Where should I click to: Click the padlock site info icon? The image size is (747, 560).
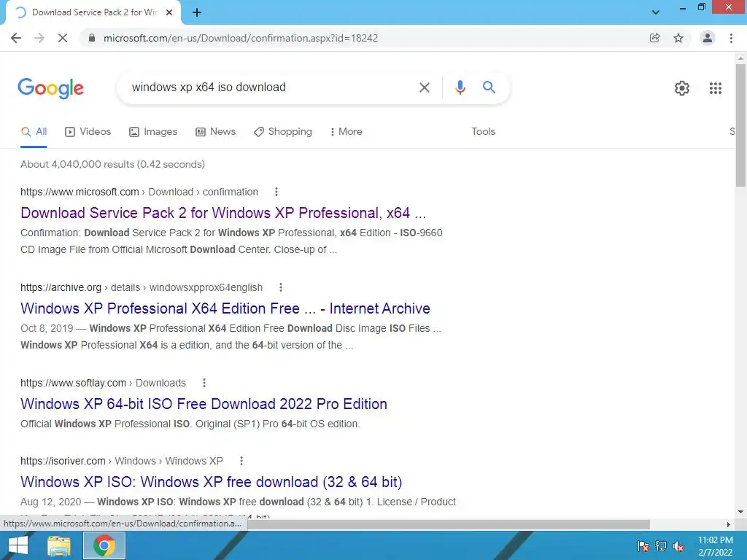pyautogui.click(x=92, y=38)
